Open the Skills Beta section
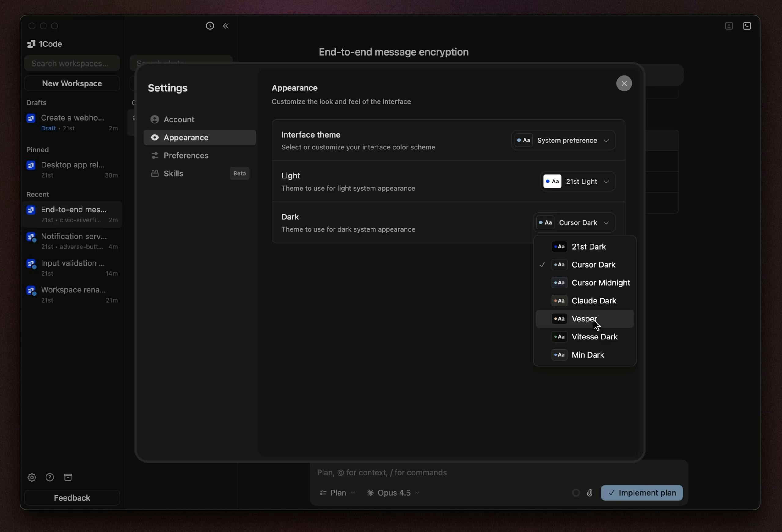The image size is (782, 532). (x=173, y=173)
